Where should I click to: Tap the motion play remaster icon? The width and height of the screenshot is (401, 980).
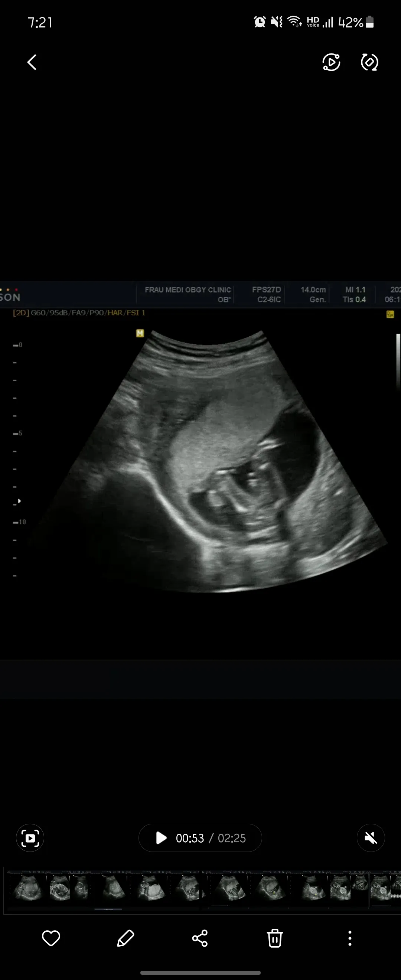(x=331, y=62)
